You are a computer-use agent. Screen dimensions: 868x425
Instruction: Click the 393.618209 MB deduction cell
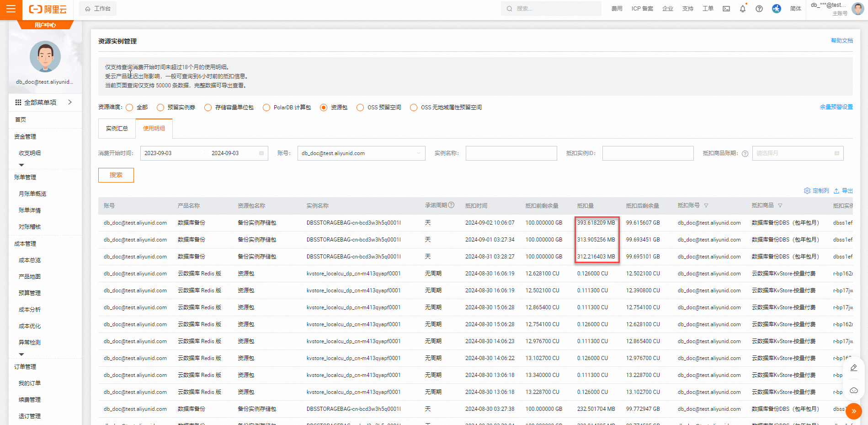point(596,223)
